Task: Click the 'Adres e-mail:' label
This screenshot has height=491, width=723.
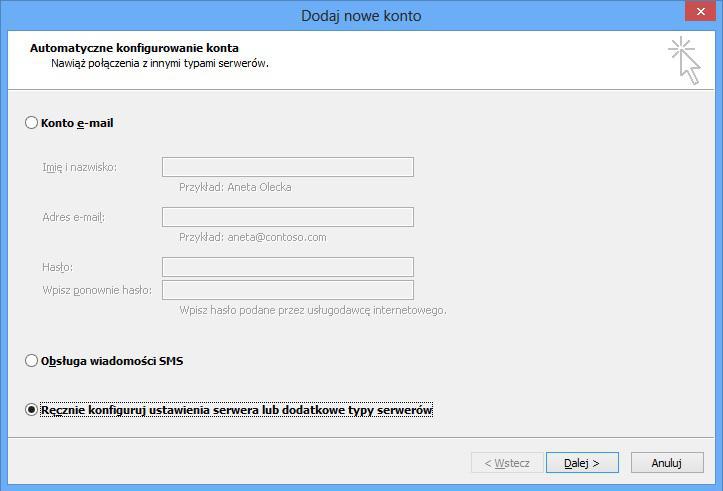Action: tap(73, 217)
